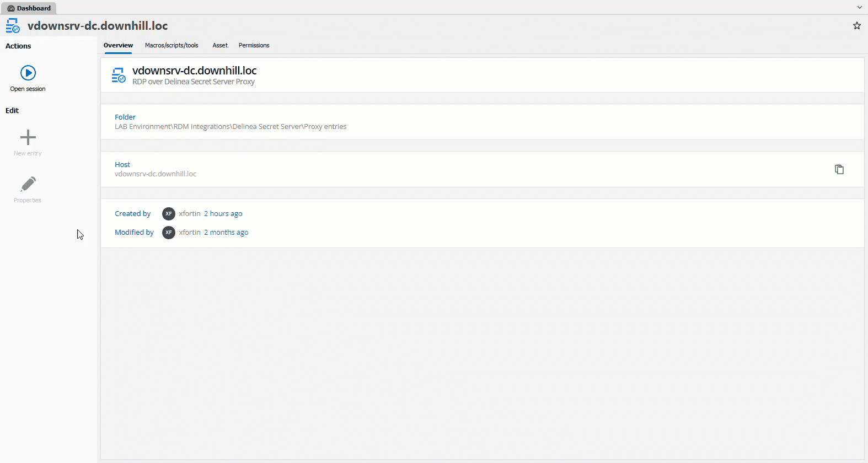Click the RDP entry icon in header
868x463 pixels.
tap(13, 26)
